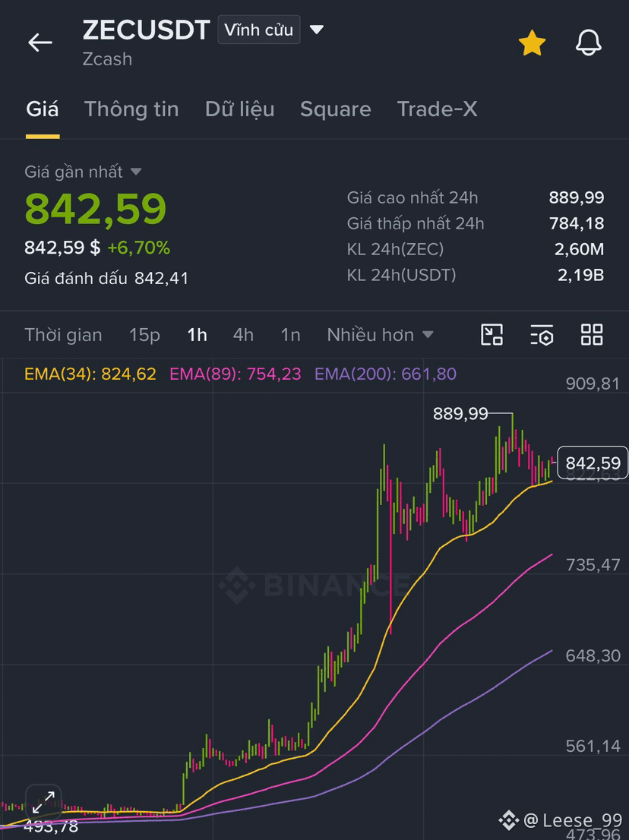Choose the 1n timeframe

coord(290,335)
